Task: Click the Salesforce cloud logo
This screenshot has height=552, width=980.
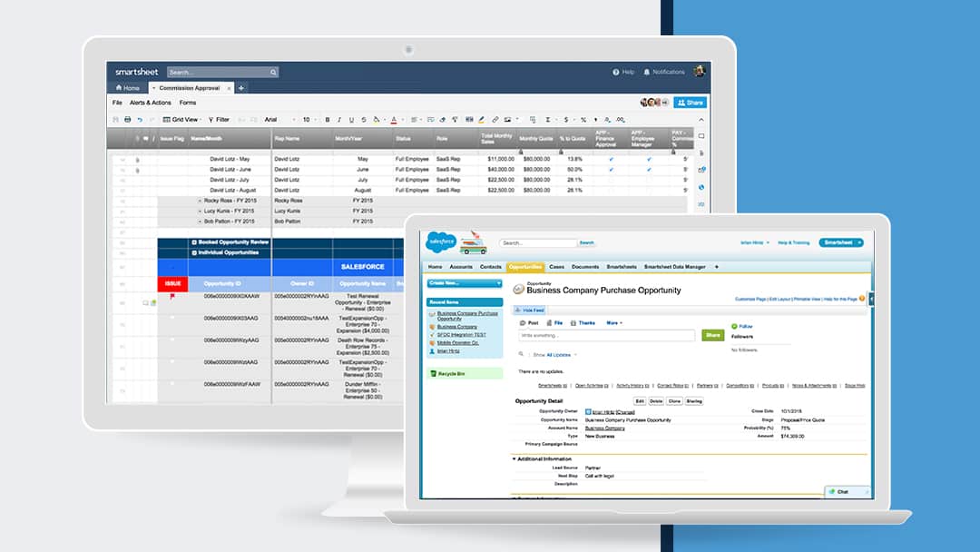Action: (x=441, y=241)
